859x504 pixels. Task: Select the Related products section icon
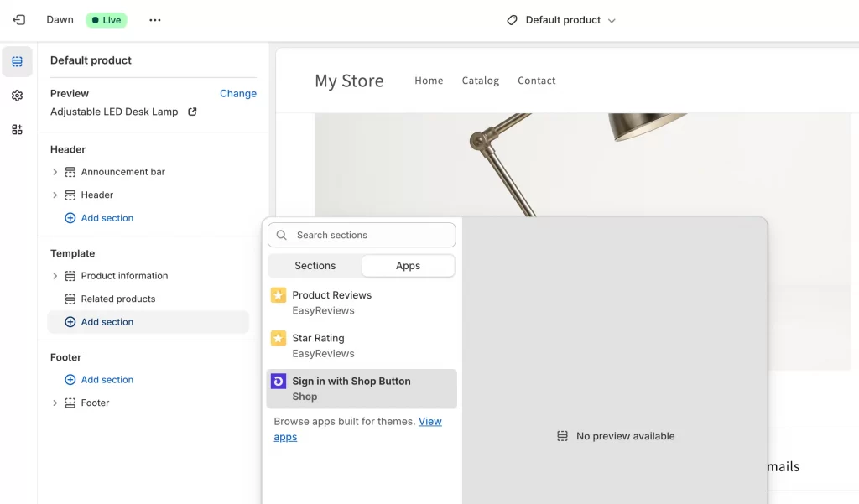click(x=70, y=299)
